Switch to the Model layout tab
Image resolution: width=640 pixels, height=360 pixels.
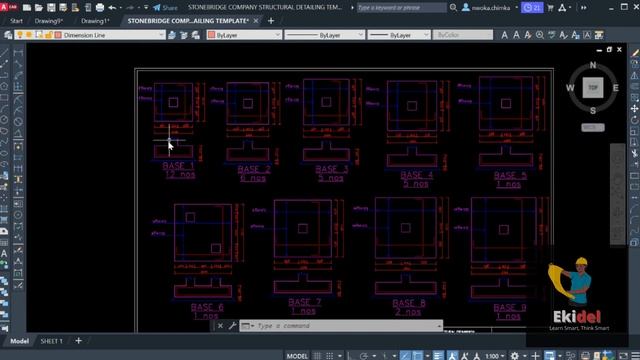pyautogui.click(x=19, y=341)
